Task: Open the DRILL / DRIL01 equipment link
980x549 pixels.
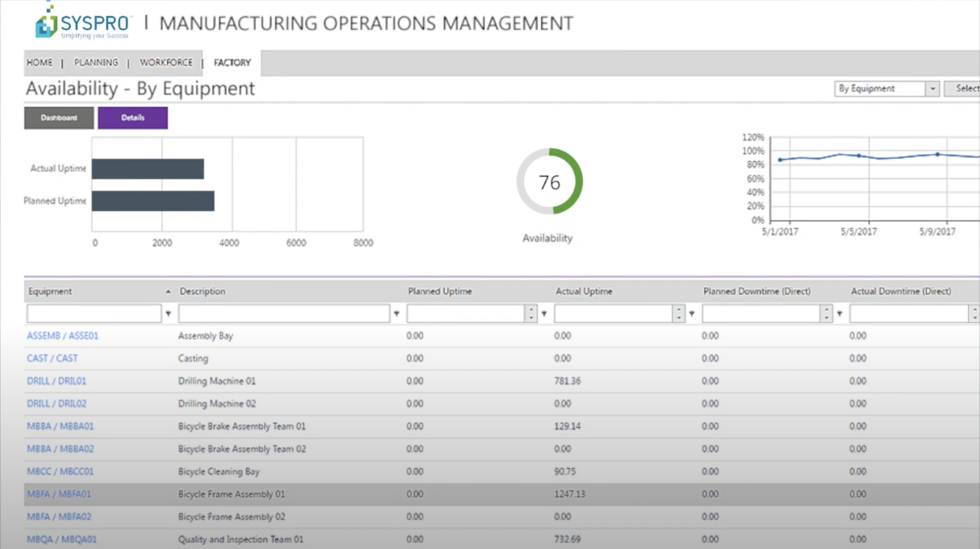Action: pos(56,381)
